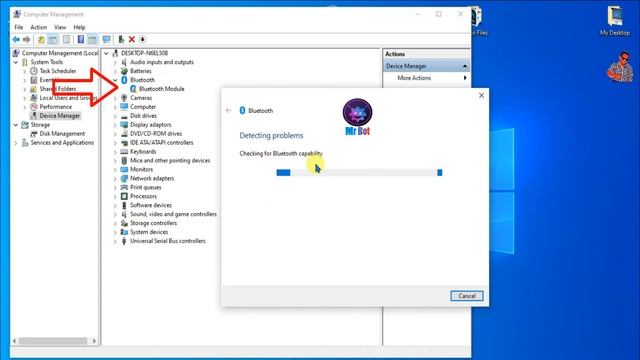
Task: Click the Keyboards category icon
Action: click(124, 152)
